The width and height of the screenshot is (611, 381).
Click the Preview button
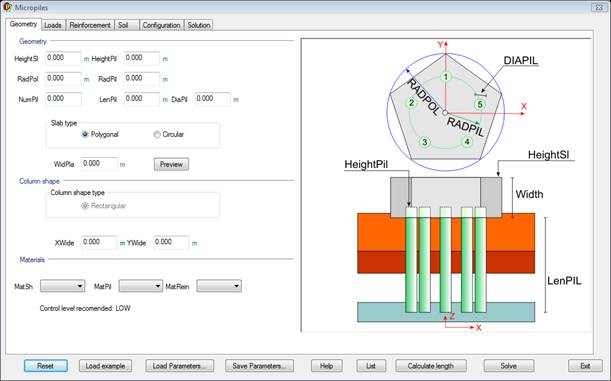171,164
